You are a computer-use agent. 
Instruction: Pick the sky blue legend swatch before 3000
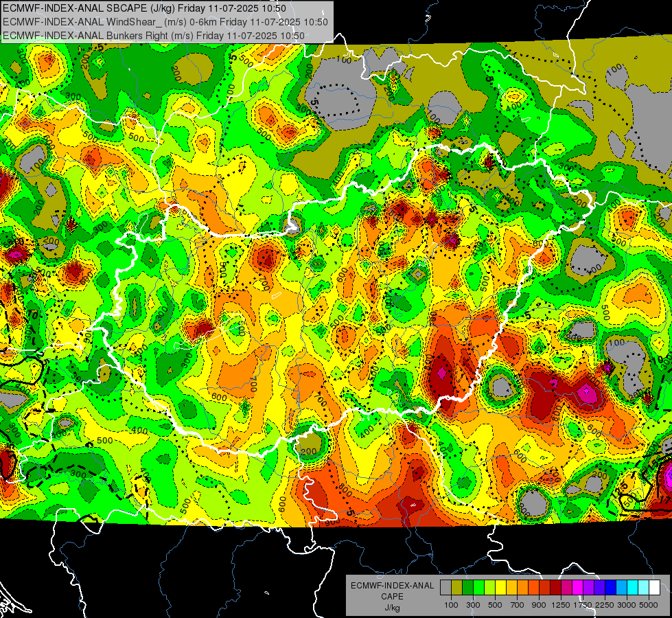click(x=621, y=587)
